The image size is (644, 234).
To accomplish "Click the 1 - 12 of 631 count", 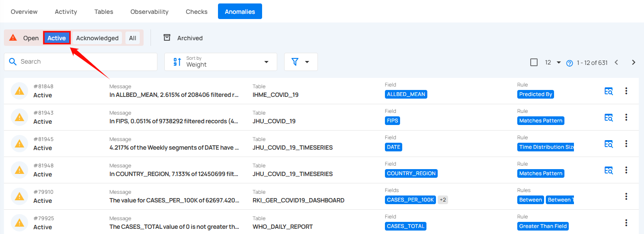I will [x=592, y=63].
